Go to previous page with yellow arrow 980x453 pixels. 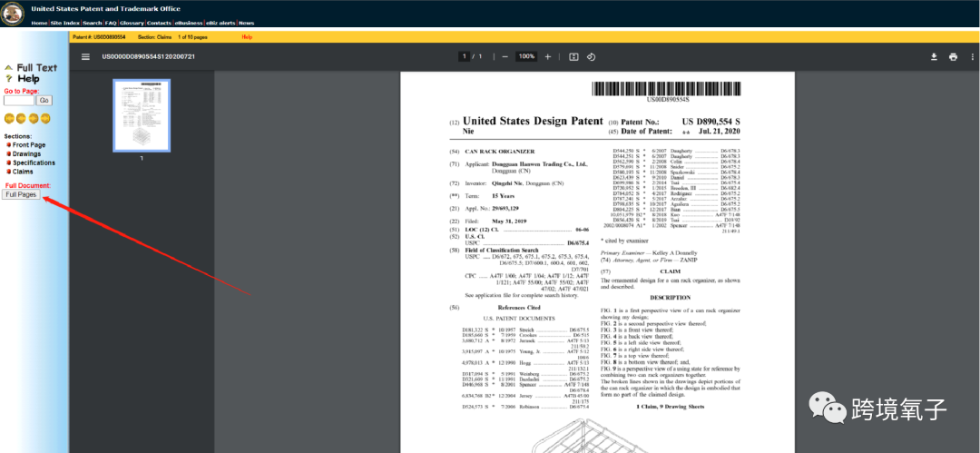[21, 118]
